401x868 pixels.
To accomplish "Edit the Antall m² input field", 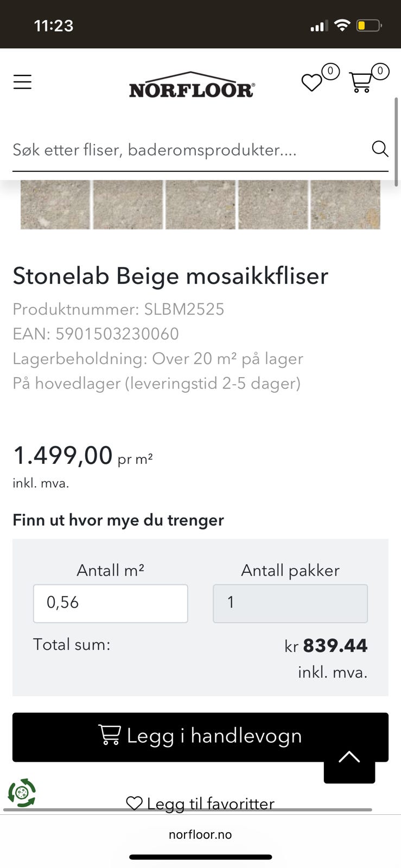I will (110, 603).
